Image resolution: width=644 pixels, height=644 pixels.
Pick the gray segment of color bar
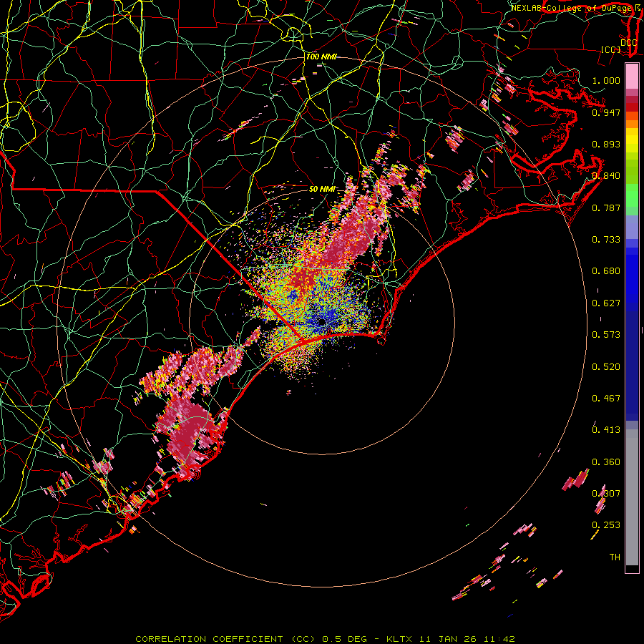pyautogui.click(x=632, y=497)
